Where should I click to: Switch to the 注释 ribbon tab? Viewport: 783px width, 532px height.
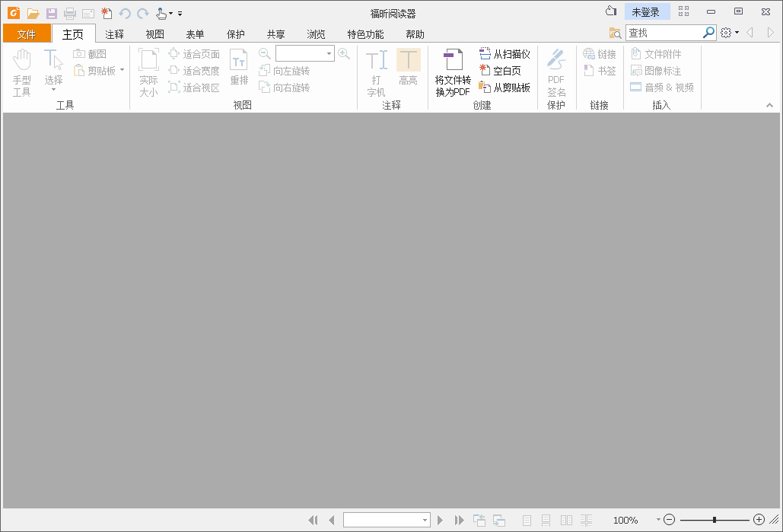coord(114,34)
